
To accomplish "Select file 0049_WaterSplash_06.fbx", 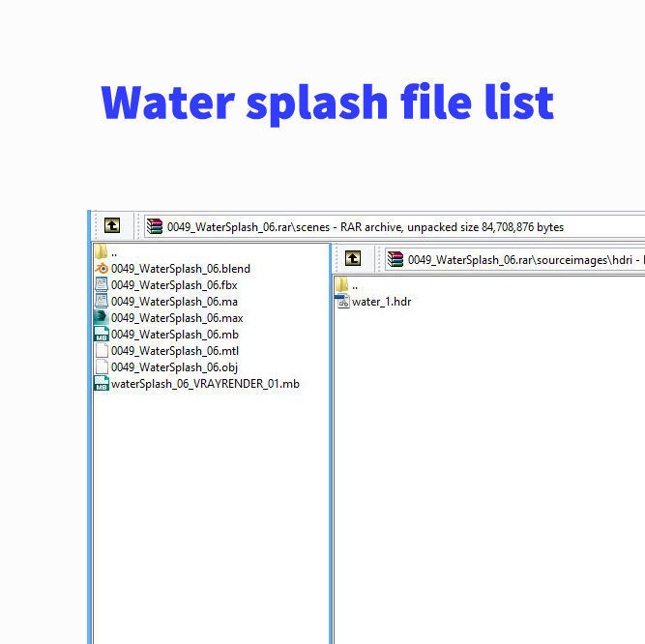I will [x=174, y=285].
